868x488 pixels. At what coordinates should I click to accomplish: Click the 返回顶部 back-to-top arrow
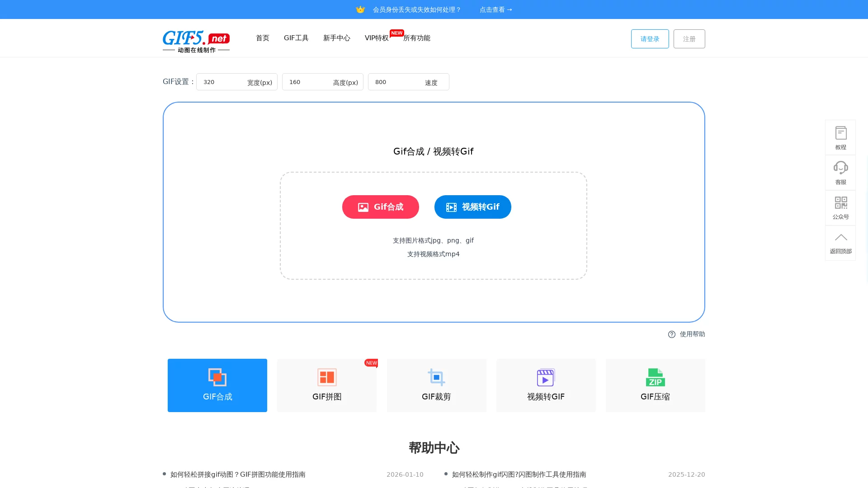[840, 243]
